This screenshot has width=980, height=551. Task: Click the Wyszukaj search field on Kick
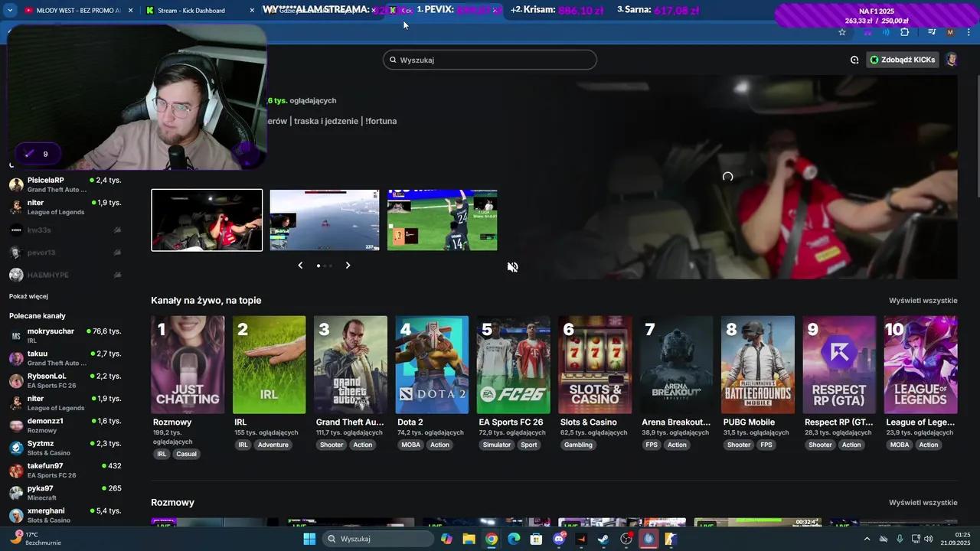pyautogui.click(x=490, y=60)
